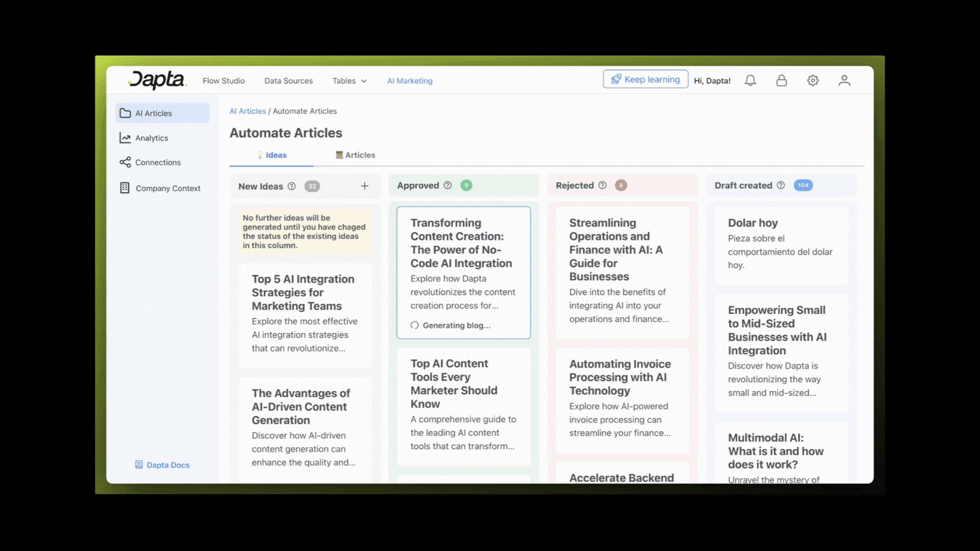This screenshot has width=980, height=551.
Task: Open AI Marketing in top navigation
Action: point(409,81)
